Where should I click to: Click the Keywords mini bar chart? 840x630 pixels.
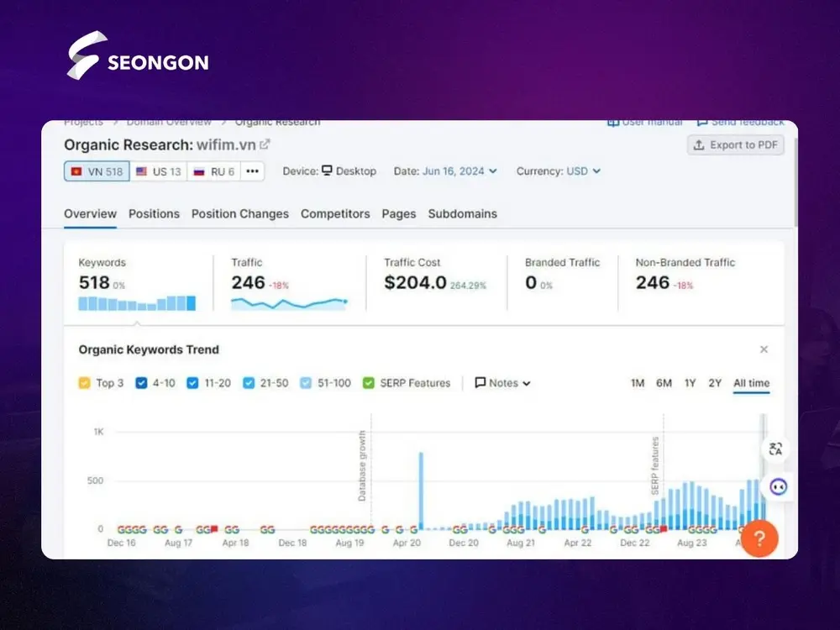pyautogui.click(x=137, y=303)
